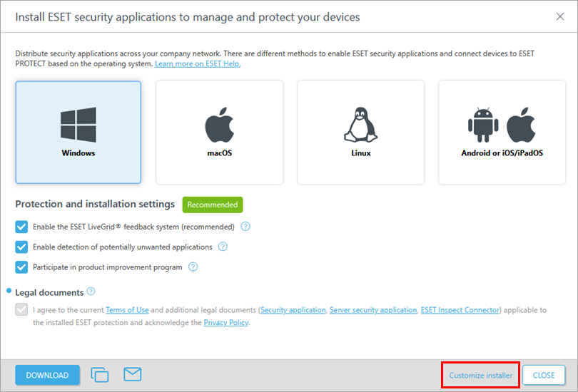Open help icon for LiveGrid feedback system

click(x=245, y=227)
